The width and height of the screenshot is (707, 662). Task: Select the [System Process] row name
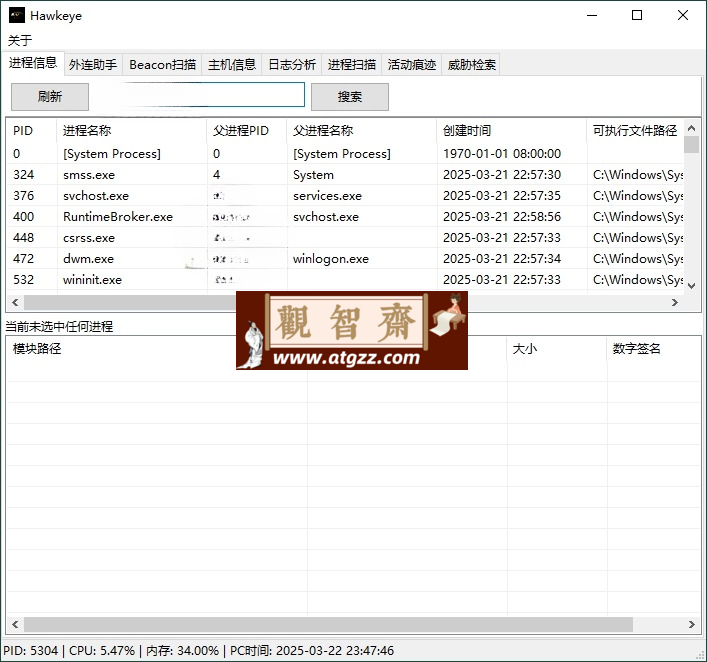112,154
